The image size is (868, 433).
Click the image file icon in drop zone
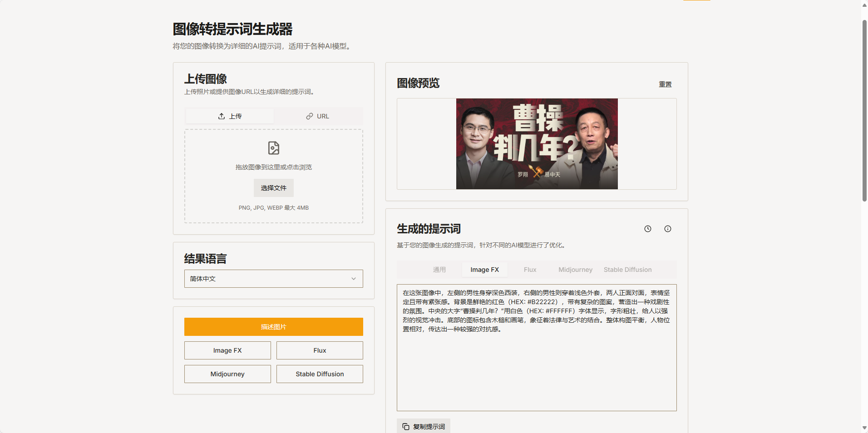pyautogui.click(x=274, y=148)
